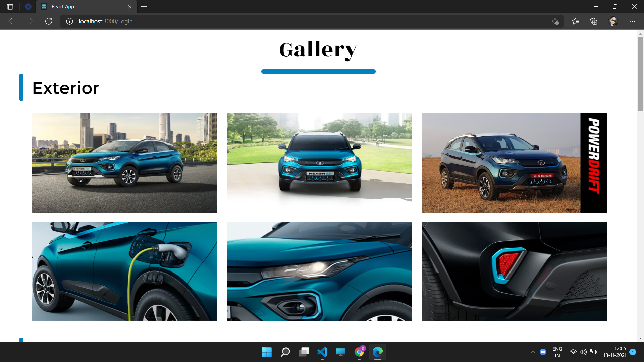The height and width of the screenshot is (362, 644).
Task: Open the site information icon
Action: [69, 21]
